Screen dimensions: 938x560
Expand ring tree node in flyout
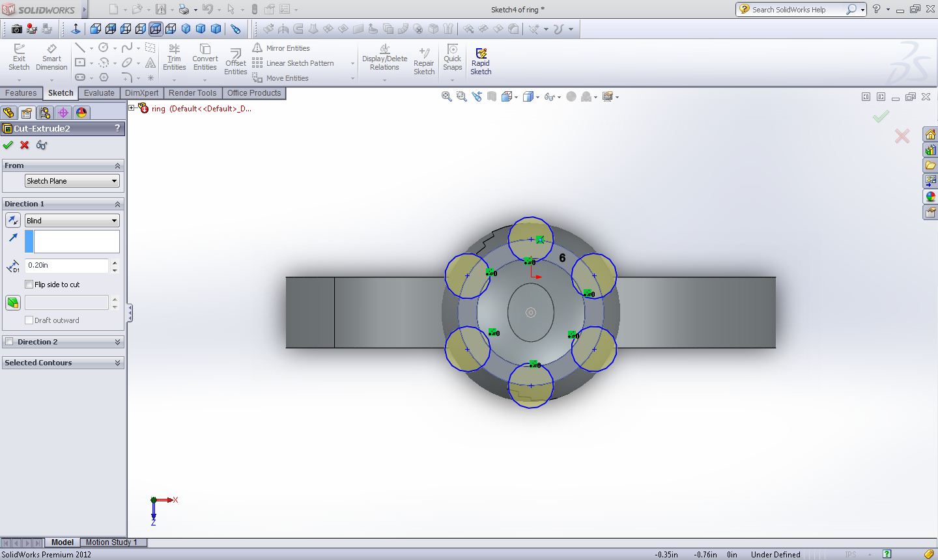tap(132, 108)
